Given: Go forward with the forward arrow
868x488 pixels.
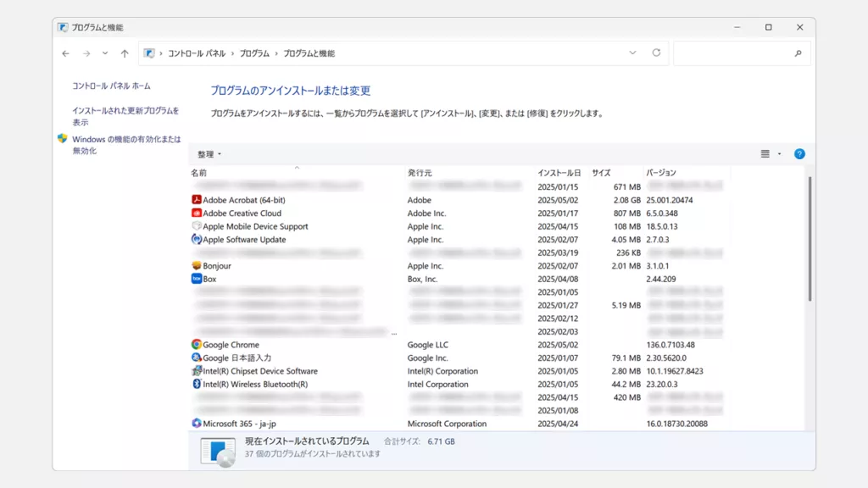Looking at the screenshot, I should click(x=86, y=53).
